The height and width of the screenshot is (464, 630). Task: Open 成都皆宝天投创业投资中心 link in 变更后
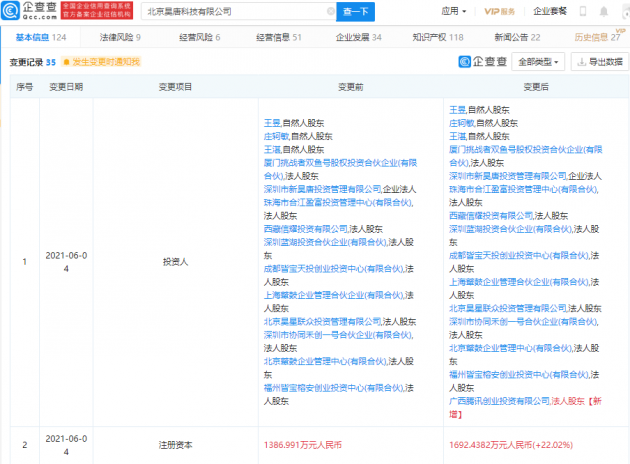pos(518,256)
